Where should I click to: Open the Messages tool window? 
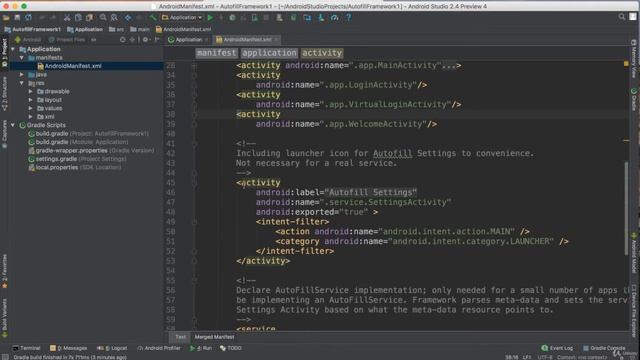69,348
